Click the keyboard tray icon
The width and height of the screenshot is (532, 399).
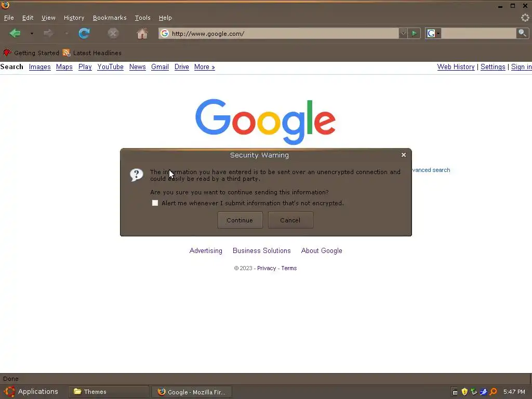[455, 392]
